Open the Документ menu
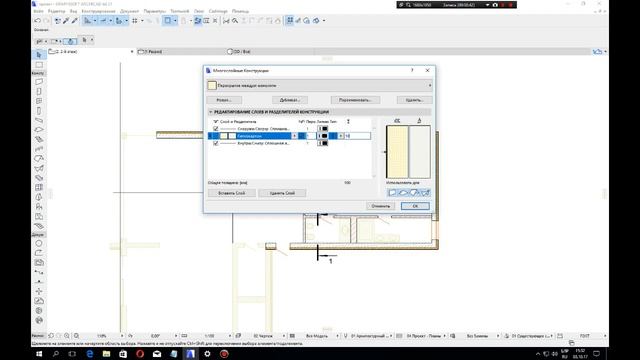The image size is (640, 360). click(129, 11)
